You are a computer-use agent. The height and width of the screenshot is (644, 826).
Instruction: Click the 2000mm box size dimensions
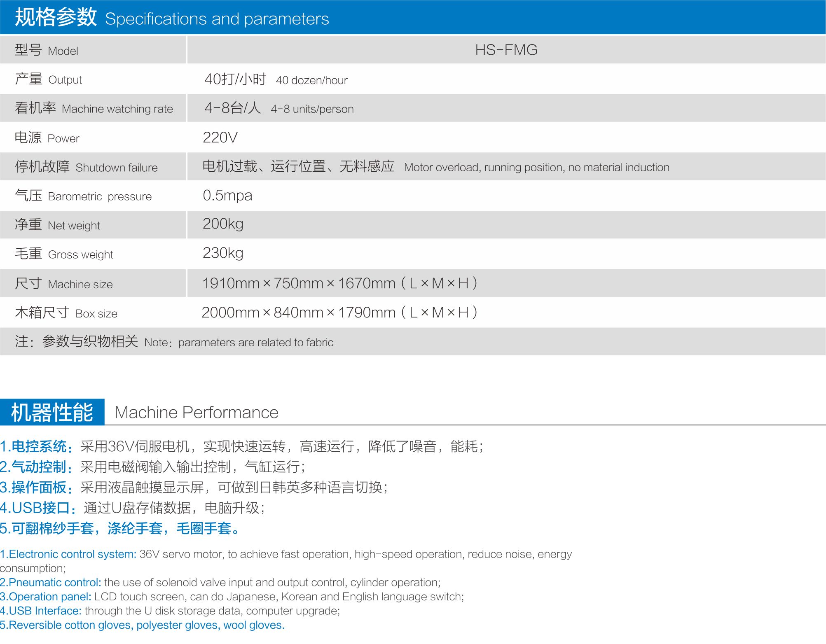(339, 313)
